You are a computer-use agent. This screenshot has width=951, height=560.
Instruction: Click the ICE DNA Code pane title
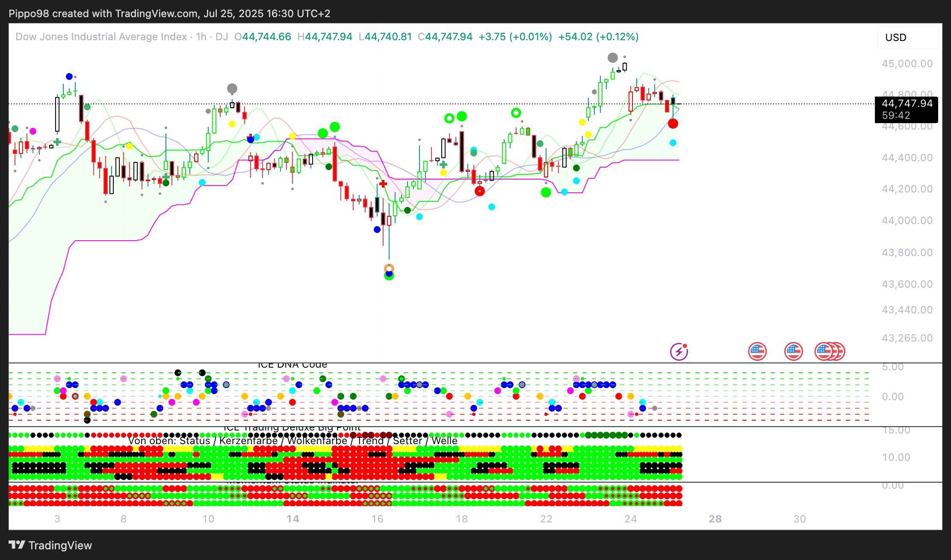click(292, 365)
